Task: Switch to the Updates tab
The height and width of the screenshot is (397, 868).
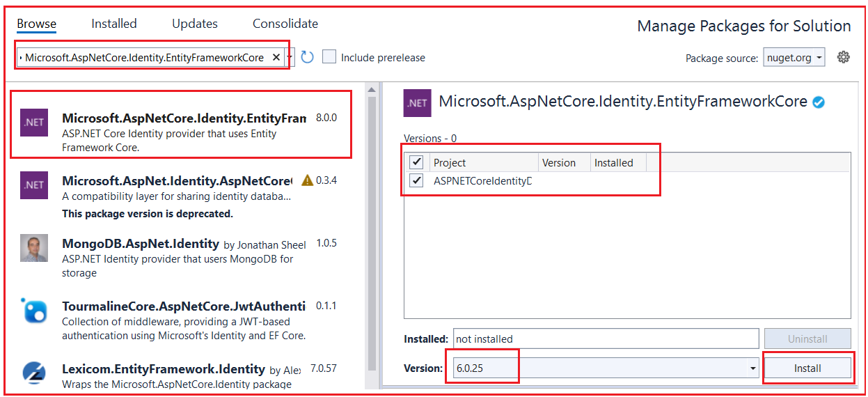Action: 195,24
